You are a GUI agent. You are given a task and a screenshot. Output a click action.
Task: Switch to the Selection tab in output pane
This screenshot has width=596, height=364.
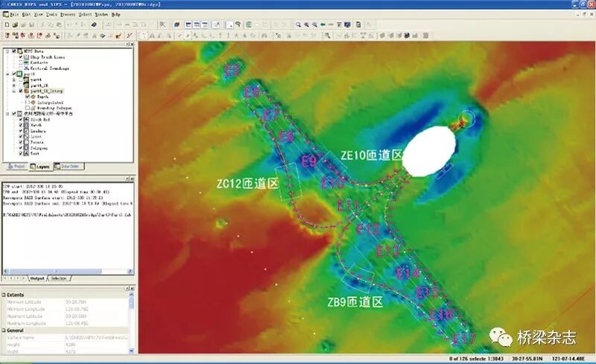tap(59, 278)
